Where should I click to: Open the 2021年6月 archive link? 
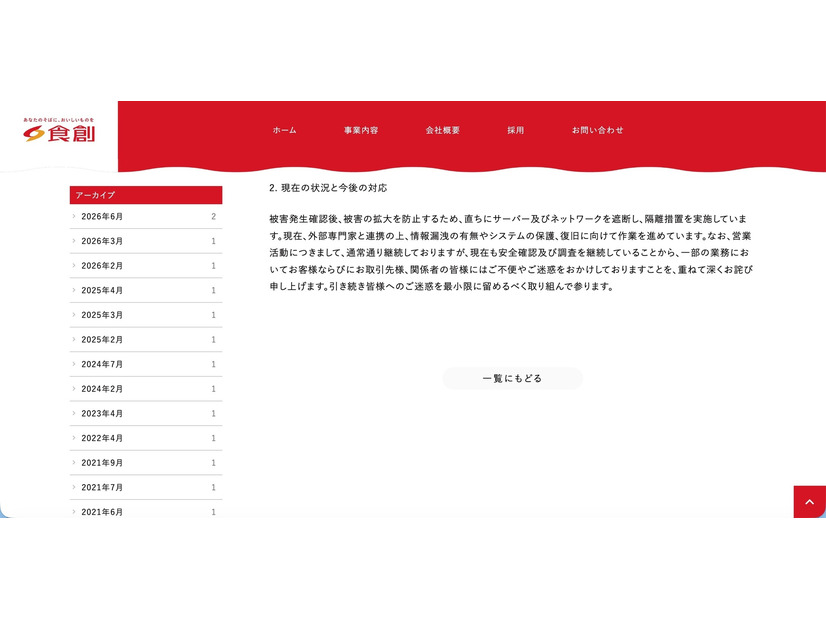click(146, 510)
